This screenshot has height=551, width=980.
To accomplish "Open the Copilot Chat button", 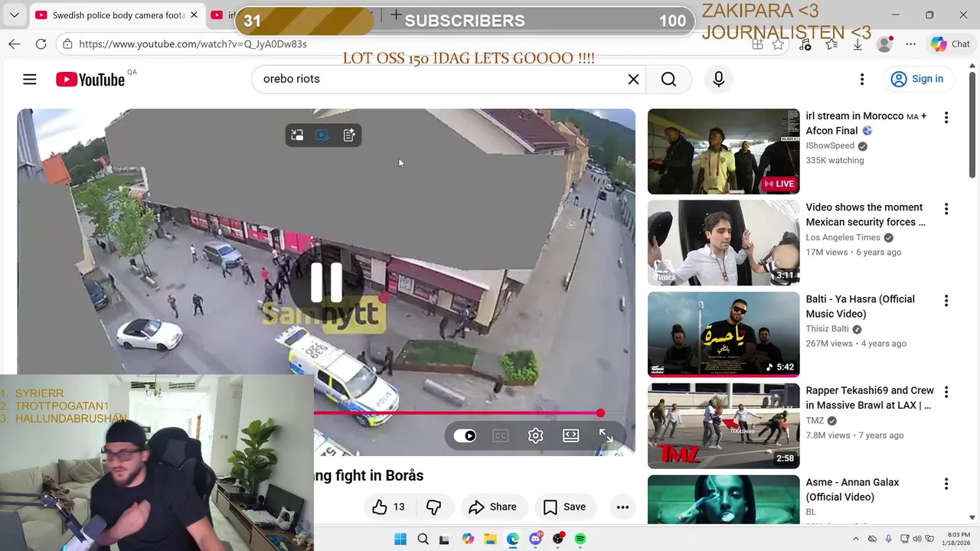I will pyautogui.click(x=950, y=44).
